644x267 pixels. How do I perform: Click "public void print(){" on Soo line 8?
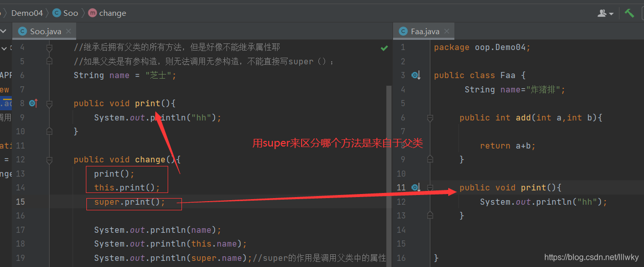pyautogui.click(x=125, y=103)
